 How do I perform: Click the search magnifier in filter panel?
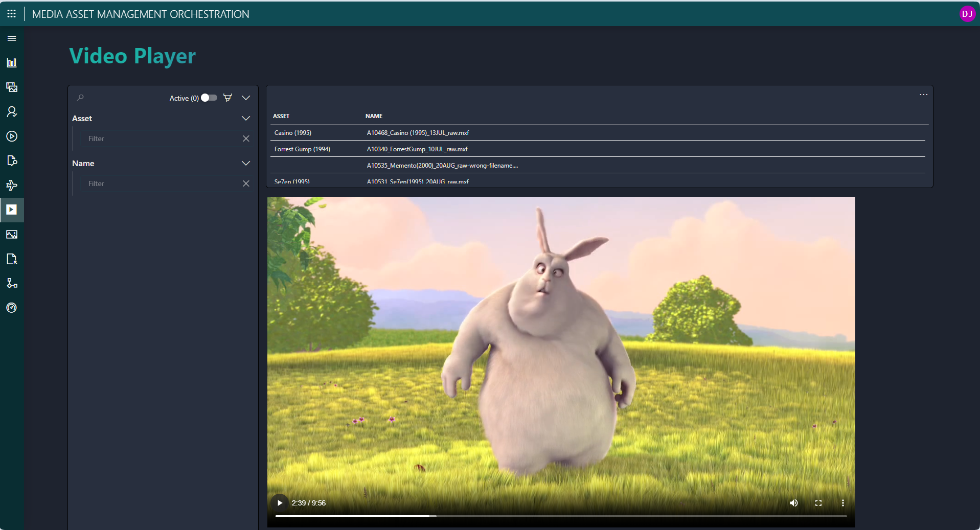(x=80, y=98)
